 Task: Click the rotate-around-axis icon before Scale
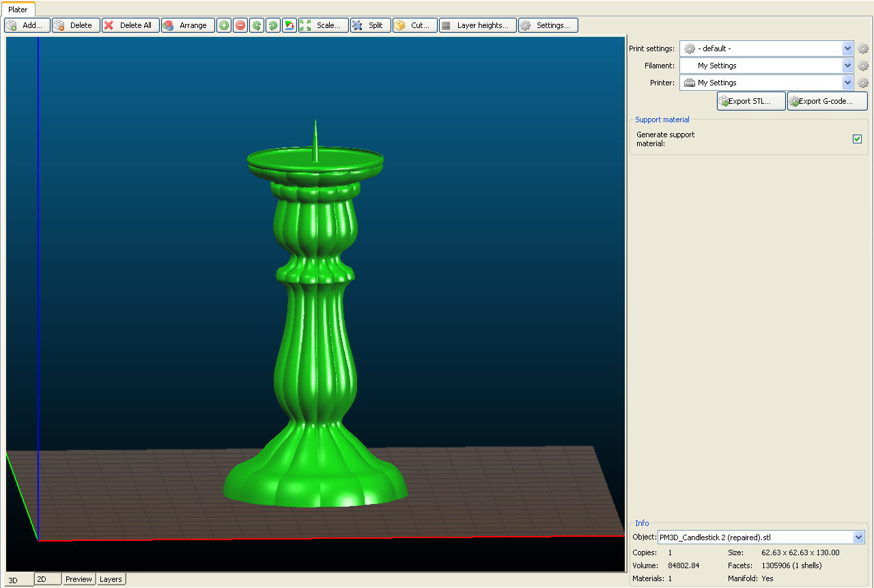click(x=290, y=25)
